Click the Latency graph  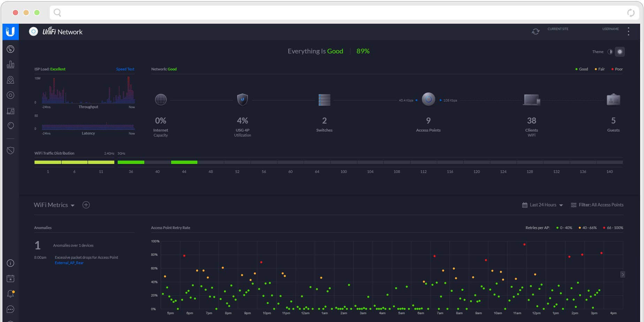(x=88, y=126)
